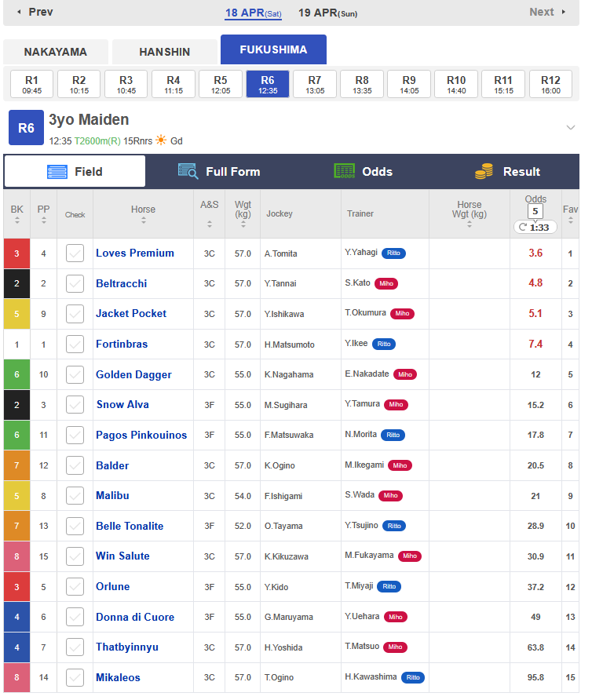Open the Result tab
This screenshot has height=700, width=592.
click(507, 171)
